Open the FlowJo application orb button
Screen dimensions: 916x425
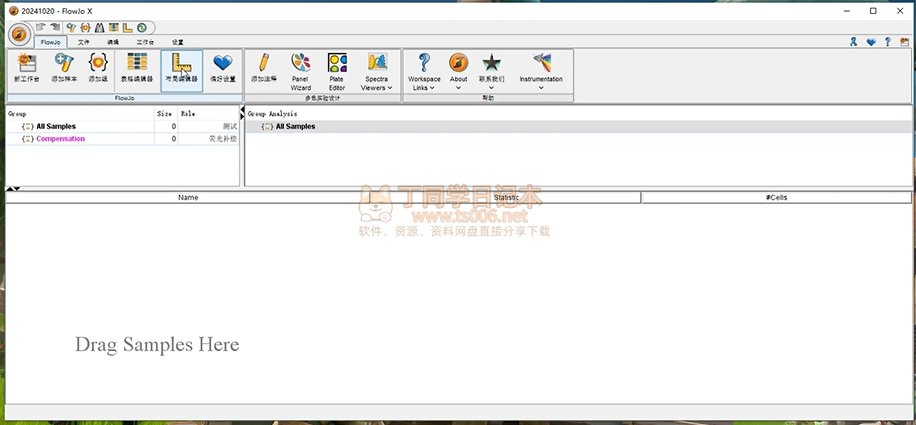(x=19, y=34)
